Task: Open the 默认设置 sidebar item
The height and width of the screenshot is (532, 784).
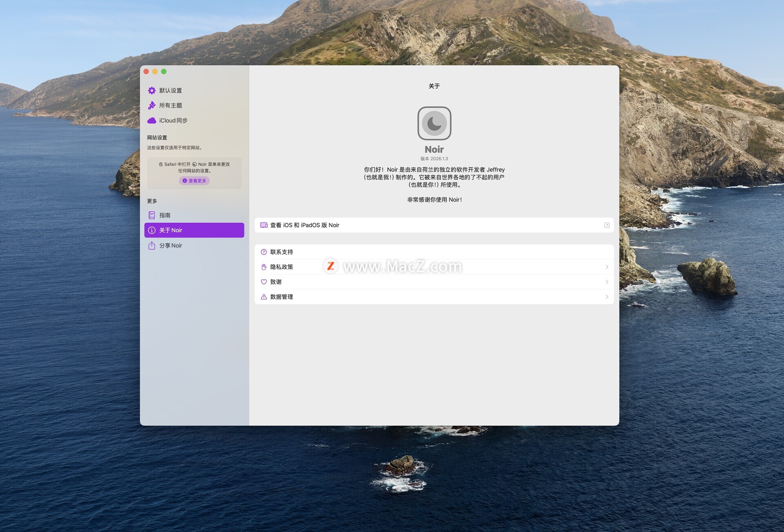Action: tap(194, 91)
